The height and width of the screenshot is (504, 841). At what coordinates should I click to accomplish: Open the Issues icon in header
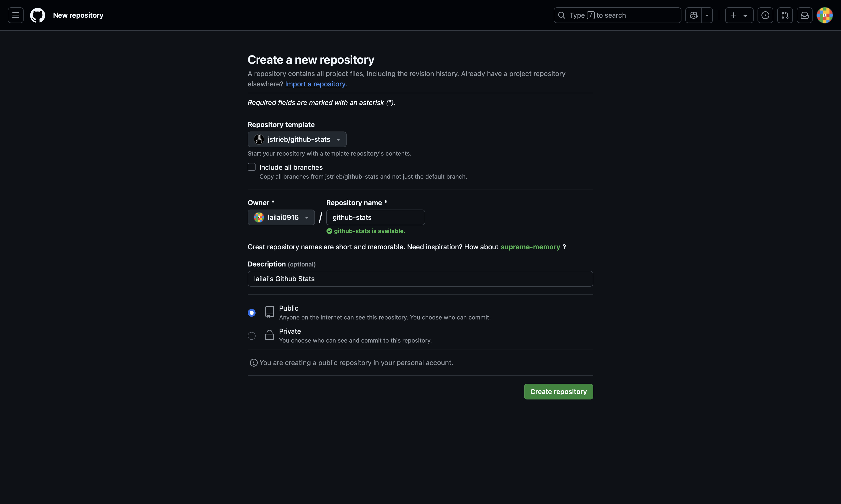pos(765,15)
